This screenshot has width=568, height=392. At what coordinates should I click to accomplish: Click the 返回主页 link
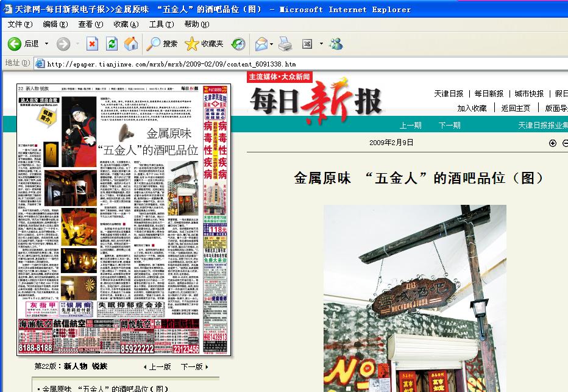click(x=516, y=109)
